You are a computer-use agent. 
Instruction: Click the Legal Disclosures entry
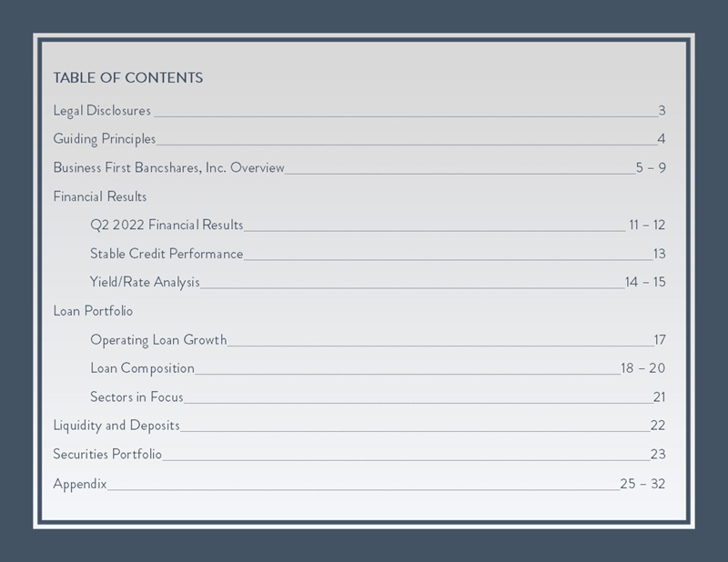tap(102, 111)
